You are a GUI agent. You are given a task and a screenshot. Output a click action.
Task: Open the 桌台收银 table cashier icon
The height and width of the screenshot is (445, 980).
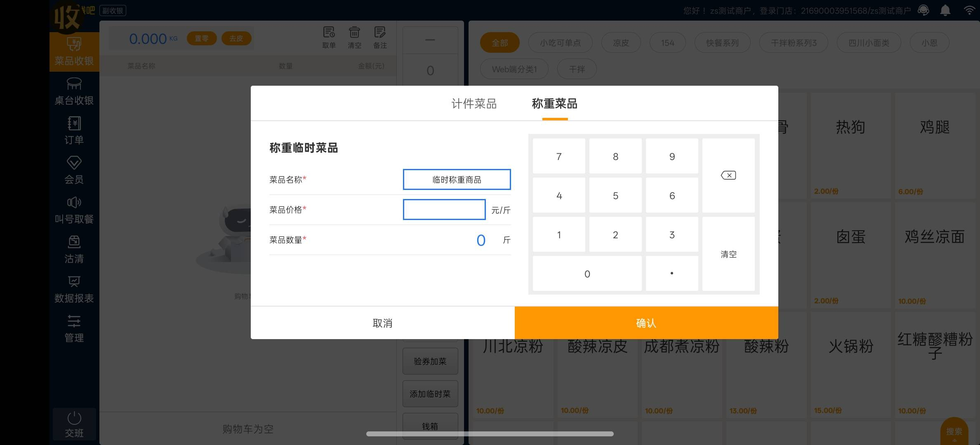[74, 84]
